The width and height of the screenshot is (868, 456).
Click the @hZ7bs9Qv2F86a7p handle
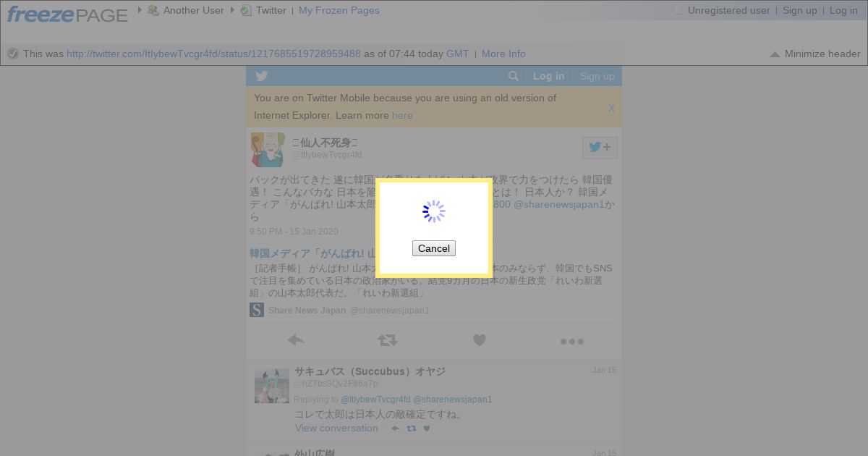[x=336, y=384]
